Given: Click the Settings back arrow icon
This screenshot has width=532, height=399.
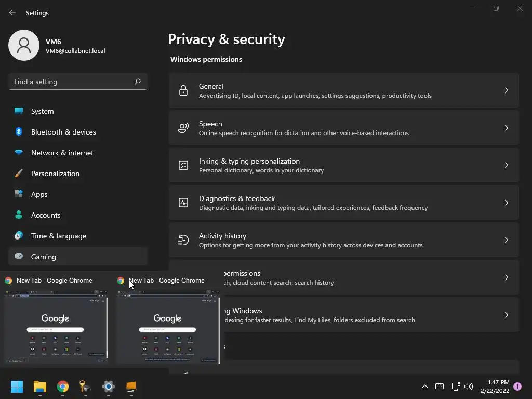Looking at the screenshot, I should click(12, 13).
